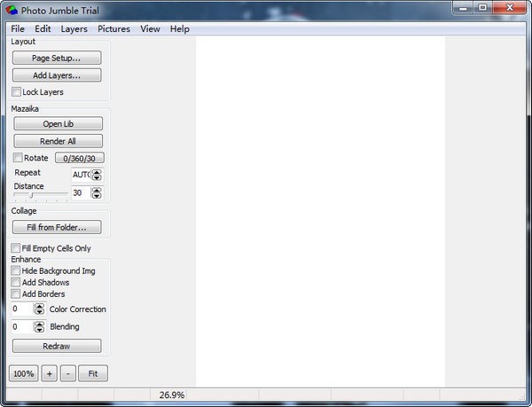Click the Distance slider handle

[31, 195]
